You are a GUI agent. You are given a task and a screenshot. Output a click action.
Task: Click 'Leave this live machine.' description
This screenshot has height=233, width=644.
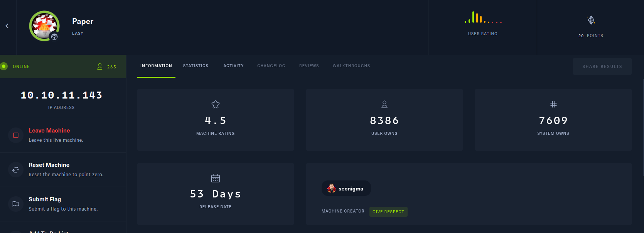point(56,140)
